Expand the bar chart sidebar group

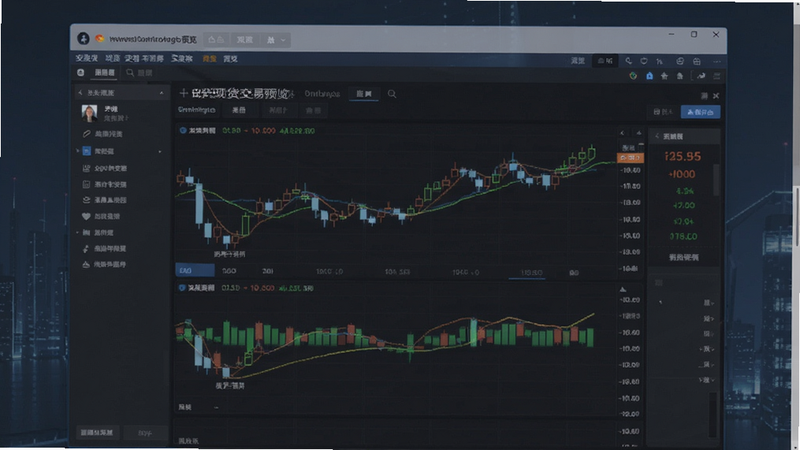(78, 233)
